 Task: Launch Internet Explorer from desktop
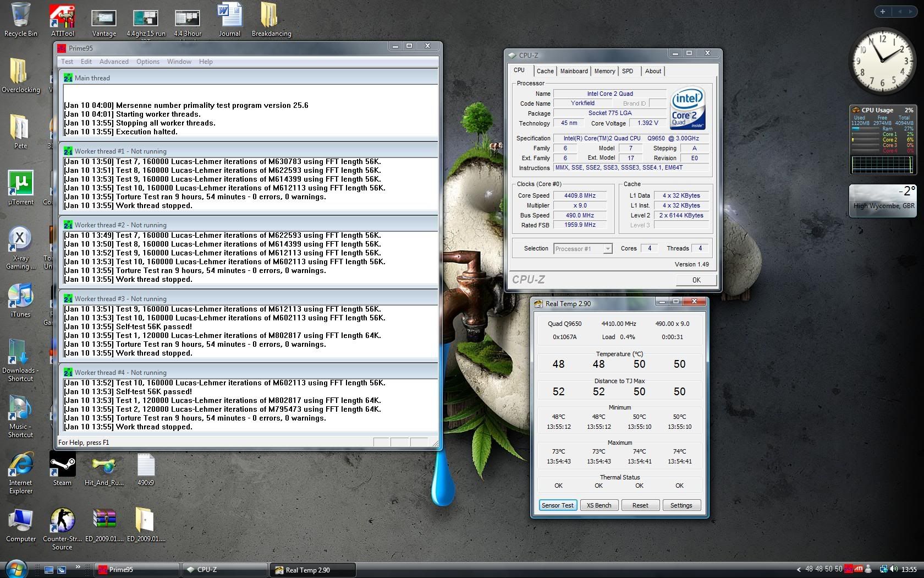coord(21,473)
